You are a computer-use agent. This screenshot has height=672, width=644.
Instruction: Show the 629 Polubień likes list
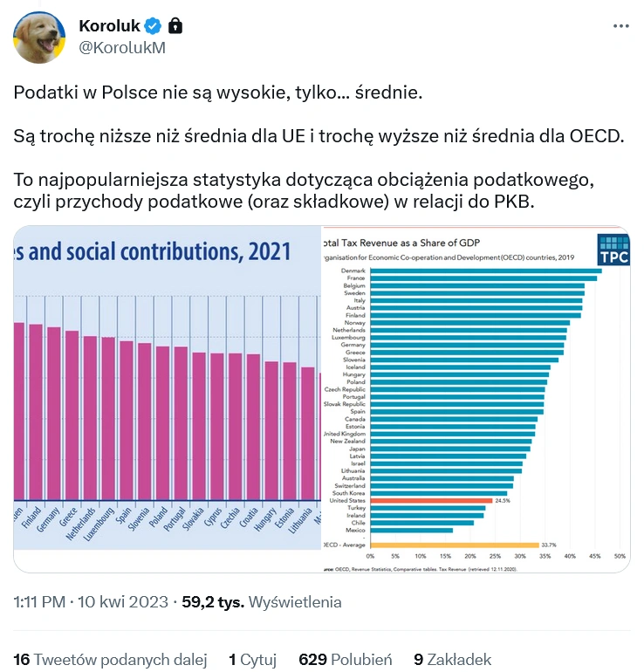click(x=346, y=659)
